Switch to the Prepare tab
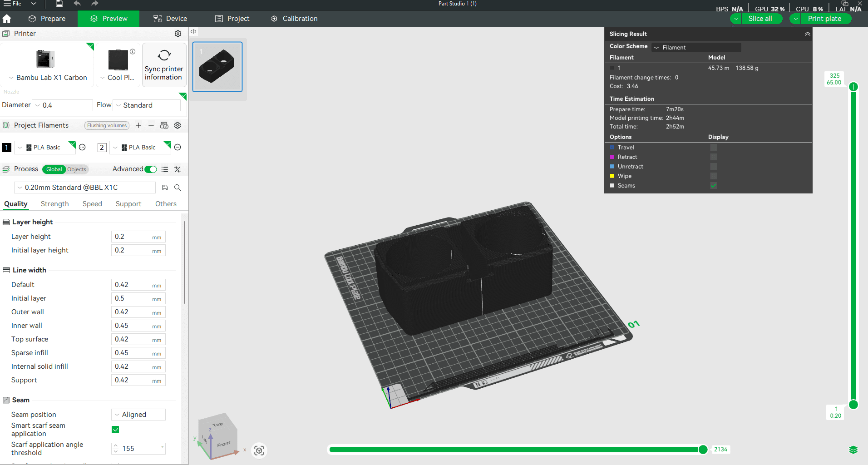 (x=47, y=19)
